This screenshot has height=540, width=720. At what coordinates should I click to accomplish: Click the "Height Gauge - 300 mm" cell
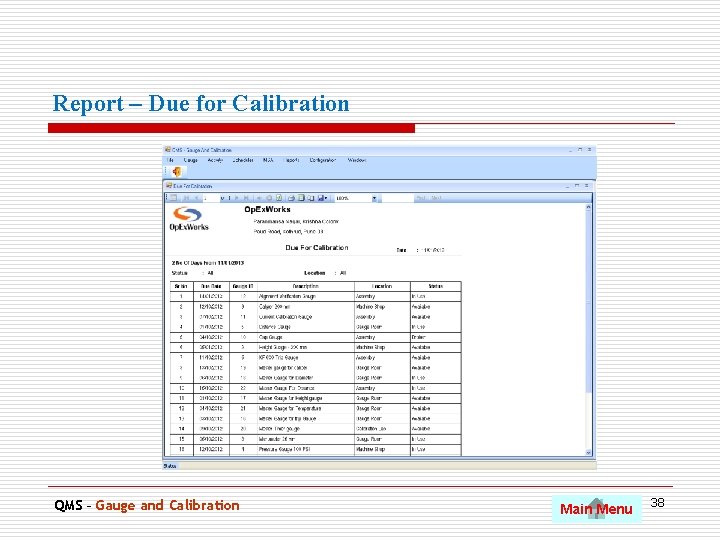pos(306,347)
